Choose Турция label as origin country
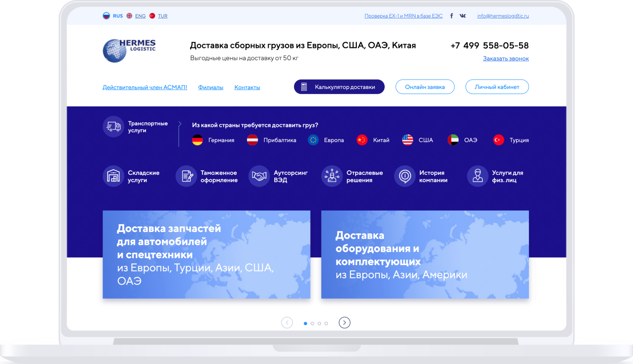 [519, 140]
